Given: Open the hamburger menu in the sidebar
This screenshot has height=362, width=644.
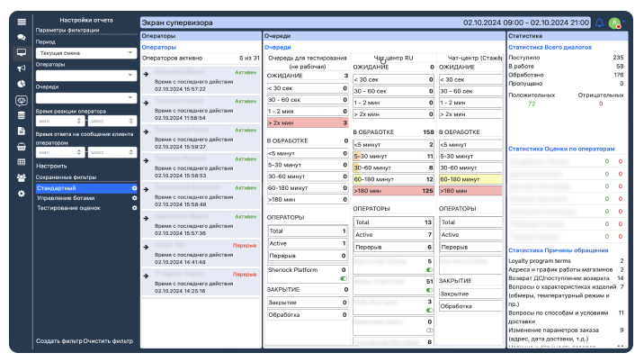Looking at the screenshot, I should point(22,22).
